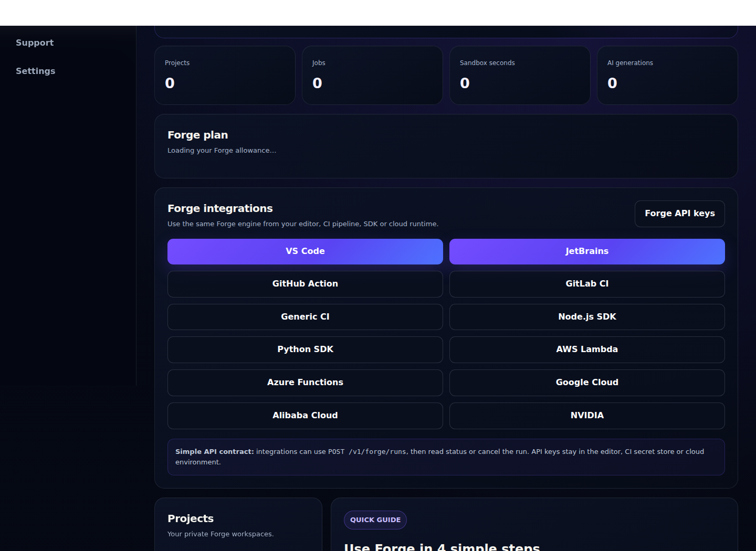756x551 pixels.
Task: Open Forge API keys
Action: [679, 214]
